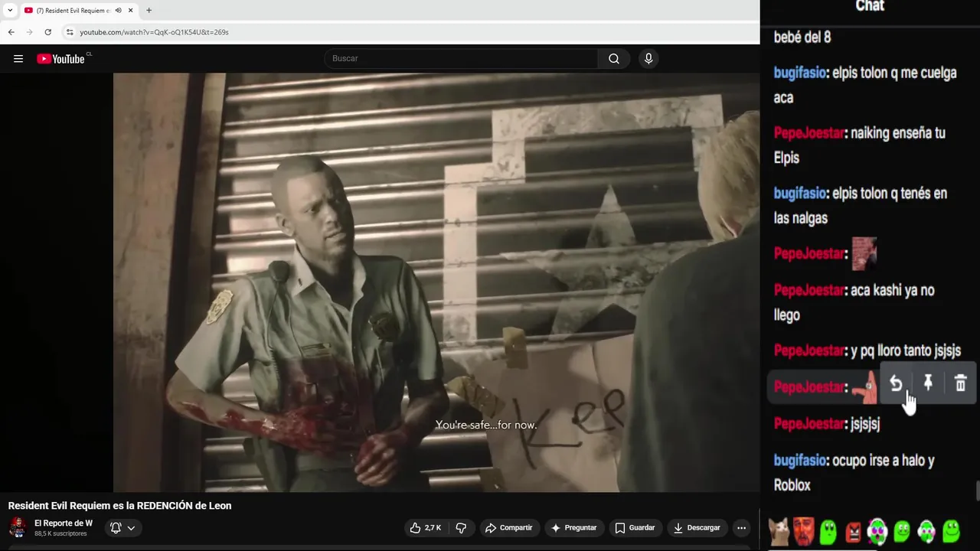
Task: Select the last smiling green emote
Action: tap(951, 530)
